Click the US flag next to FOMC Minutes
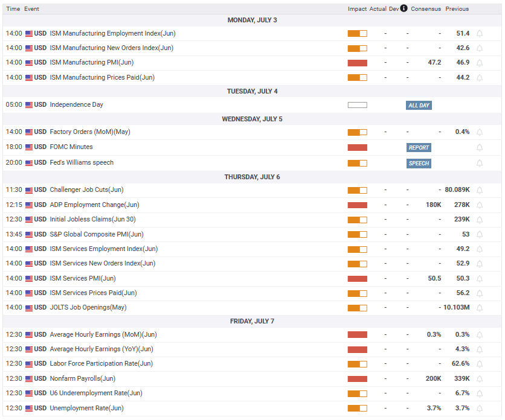505x420 pixels. click(28, 147)
